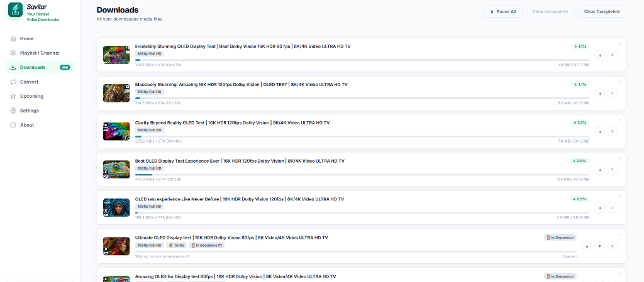Open thumbnail of Massively Stunning video
Image resolution: width=644 pixels, height=282 pixels.
tap(116, 93)
